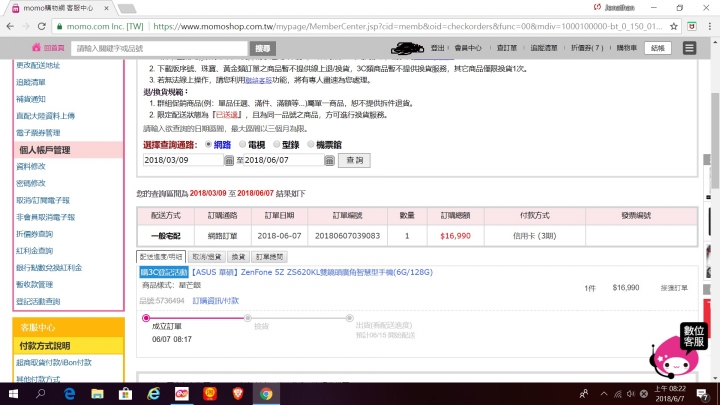The image size is (720, 405).
Task: Open the start date calendar picker icon
Action: tap(229, 160)
